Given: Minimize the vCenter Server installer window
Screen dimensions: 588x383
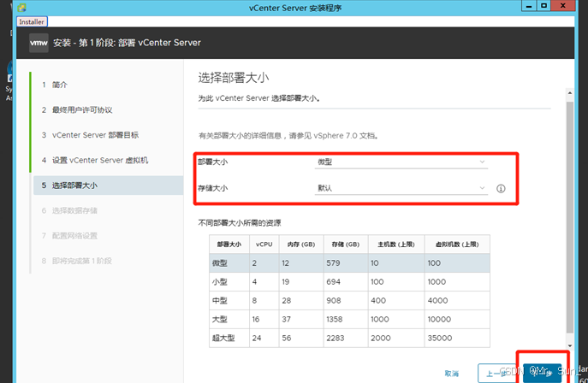Looking at the screenshot, I should [x=529, y=6].
